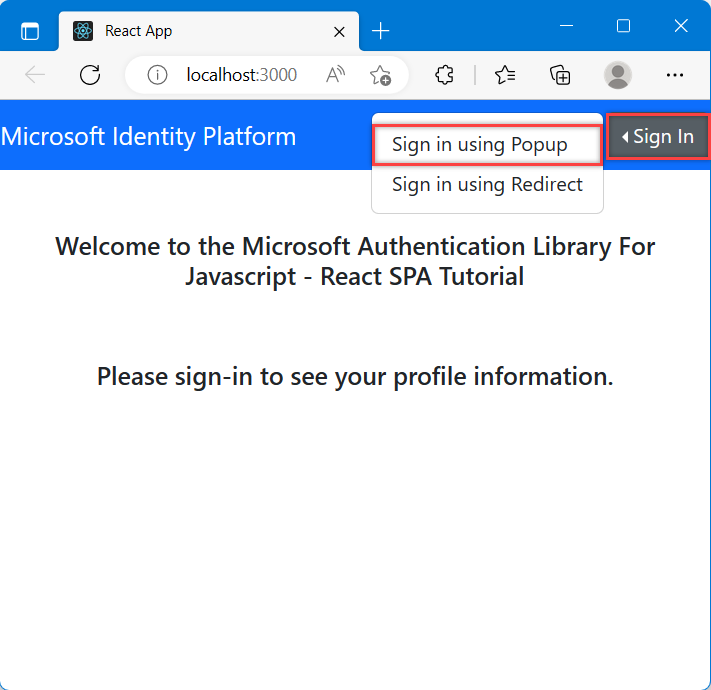Screen dimensions: 711x690
Task: Choose Sign in using Redirect
Action: point(487,185)
